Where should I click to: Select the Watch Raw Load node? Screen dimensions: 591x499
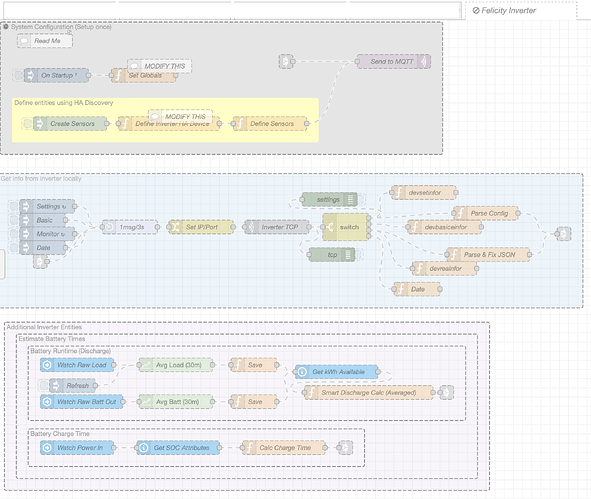77,365
